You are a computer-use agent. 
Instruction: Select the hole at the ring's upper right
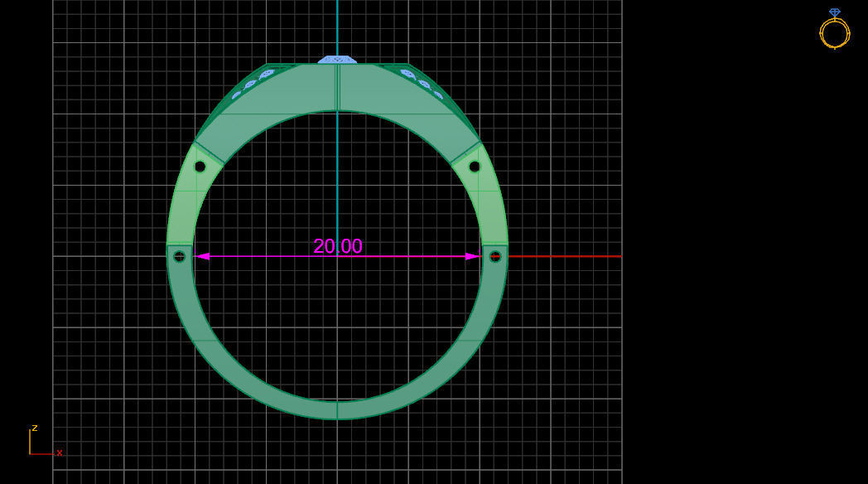[475, 166]
